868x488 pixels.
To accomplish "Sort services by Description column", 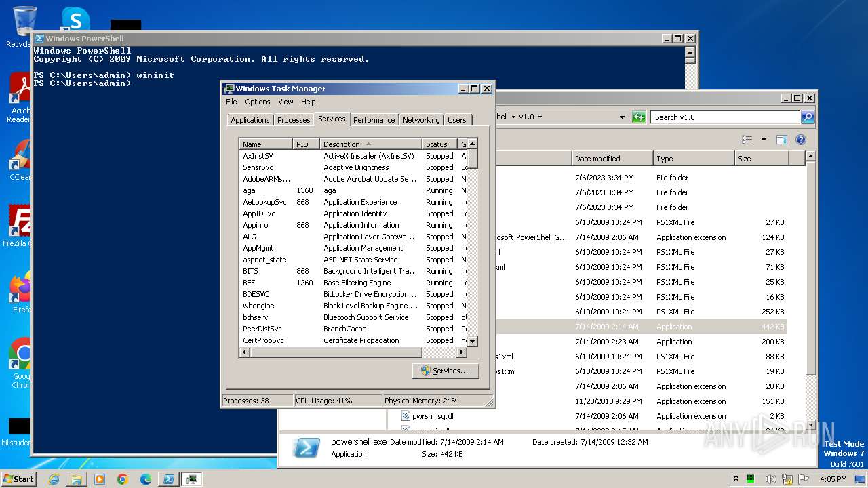I will tap(371, 144).
